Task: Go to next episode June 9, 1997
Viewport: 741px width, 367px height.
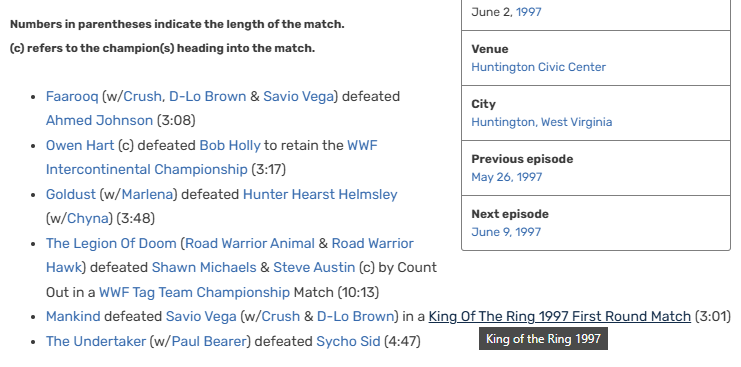Action: coord(506,232)
